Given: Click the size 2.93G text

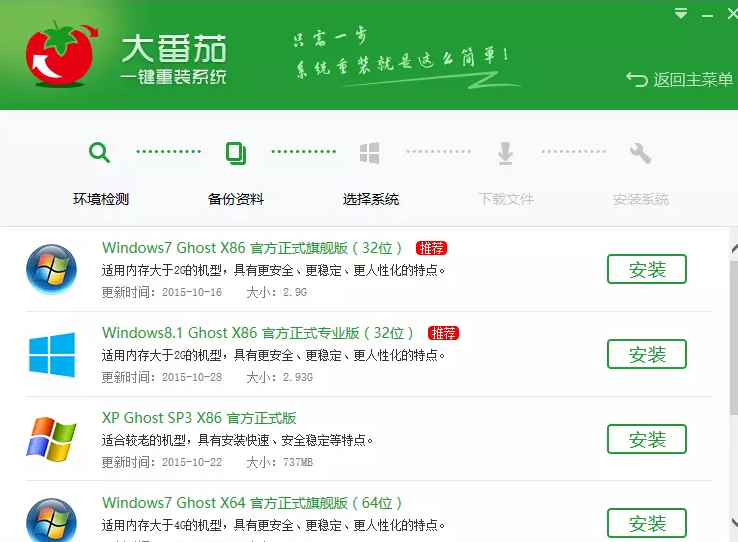Looking at the screenshot, I should click(x=280, y=377).
